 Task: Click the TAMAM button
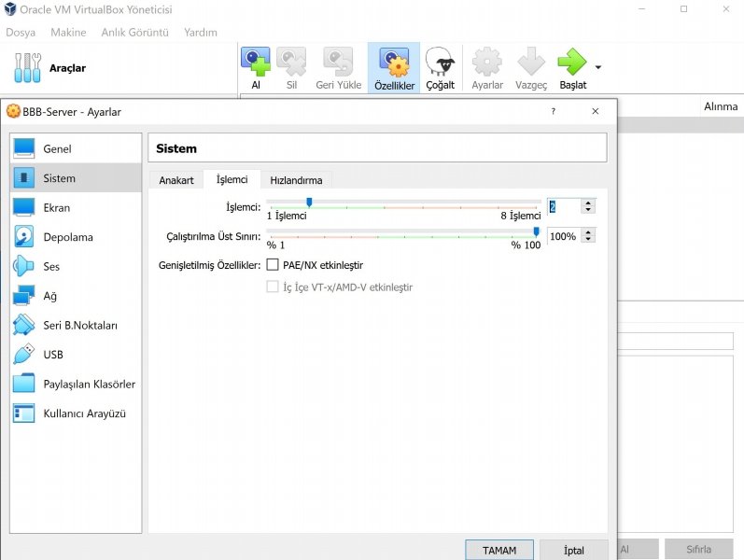(x=498, y=550)
